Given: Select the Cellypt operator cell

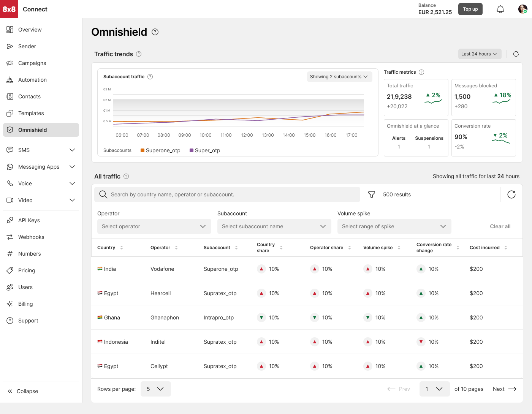Looking at the screenshot, I should point(159,366).
